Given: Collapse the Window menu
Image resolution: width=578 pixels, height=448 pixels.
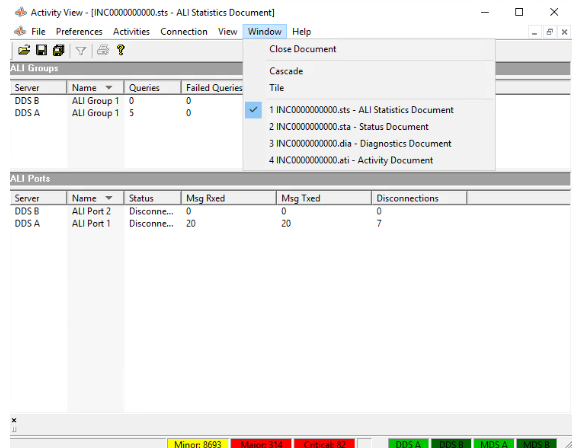Looking at the screenshot, I should 265,32.
